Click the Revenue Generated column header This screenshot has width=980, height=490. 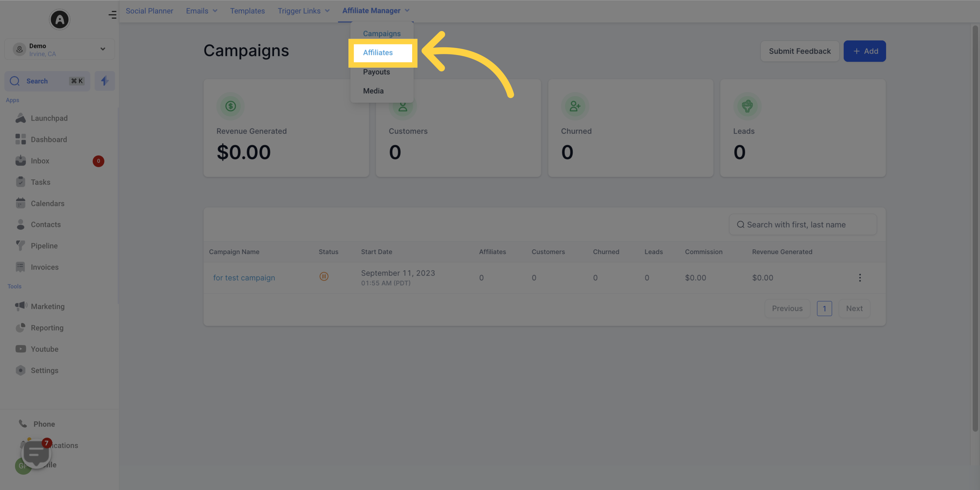click(x=782, y=252)
